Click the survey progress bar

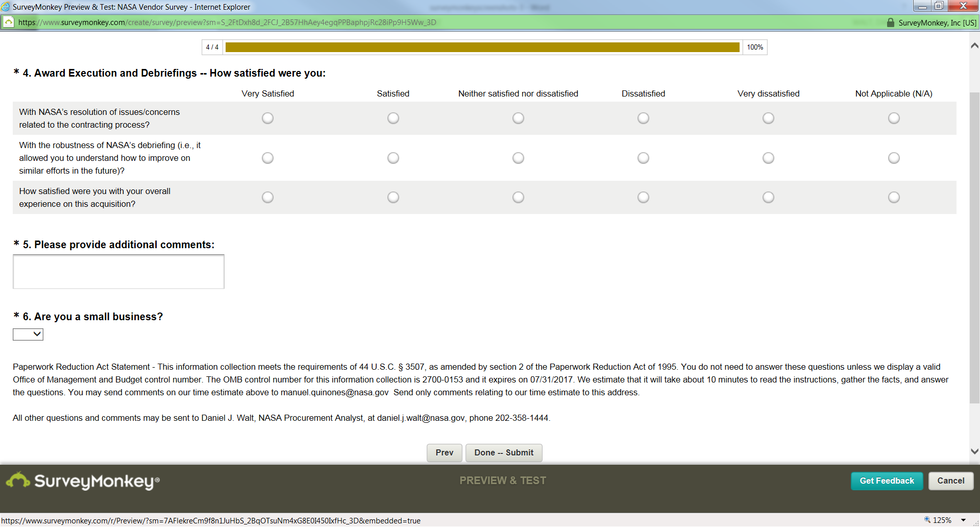coord(482,47)
